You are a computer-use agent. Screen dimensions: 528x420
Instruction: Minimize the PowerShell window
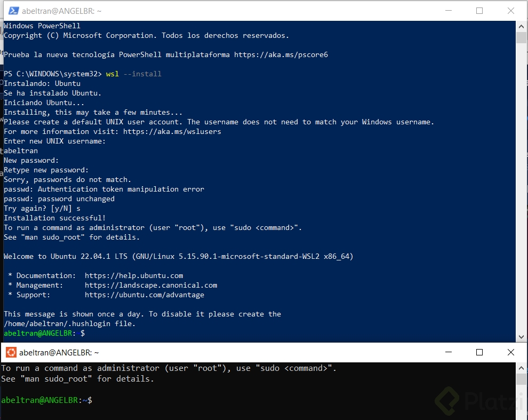click(x=449, y=11)
